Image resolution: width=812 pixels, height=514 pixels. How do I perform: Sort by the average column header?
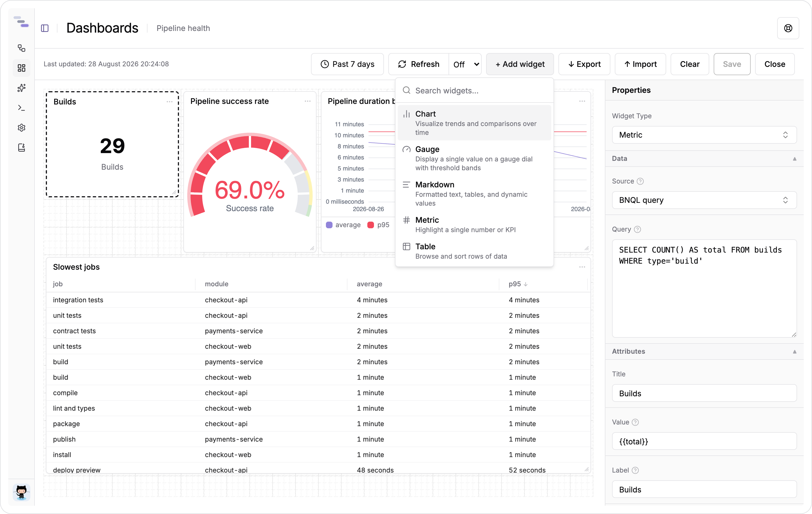coord(369,284)
